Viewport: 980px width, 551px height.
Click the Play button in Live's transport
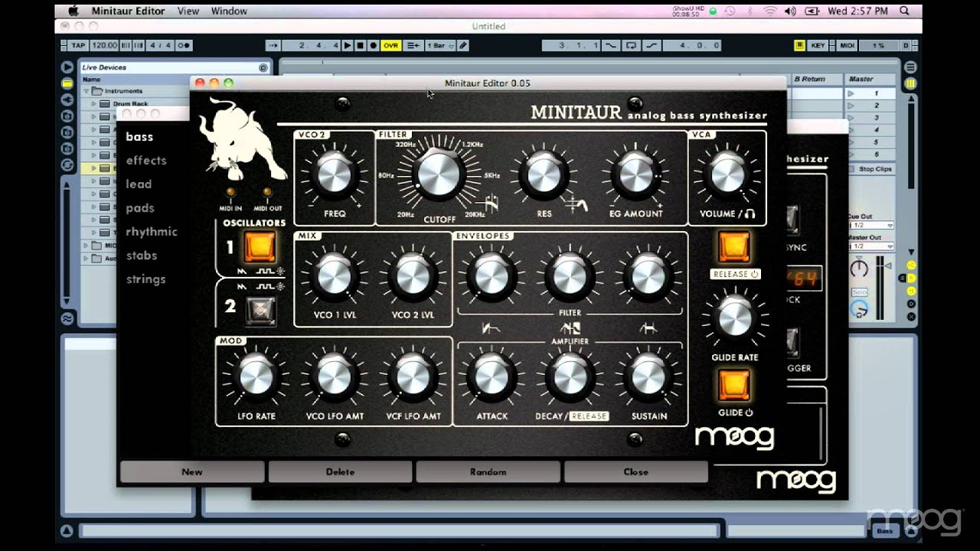point(348,46)
